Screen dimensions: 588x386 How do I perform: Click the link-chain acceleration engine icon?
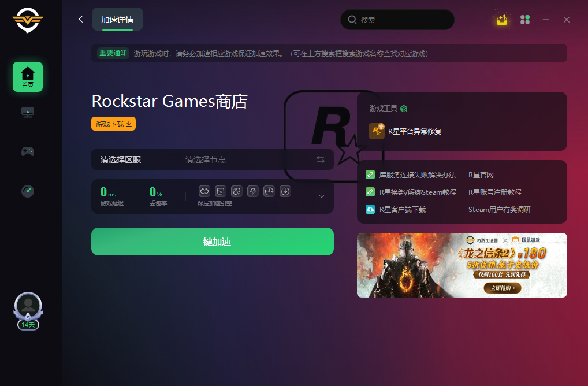tap(204, 191)
